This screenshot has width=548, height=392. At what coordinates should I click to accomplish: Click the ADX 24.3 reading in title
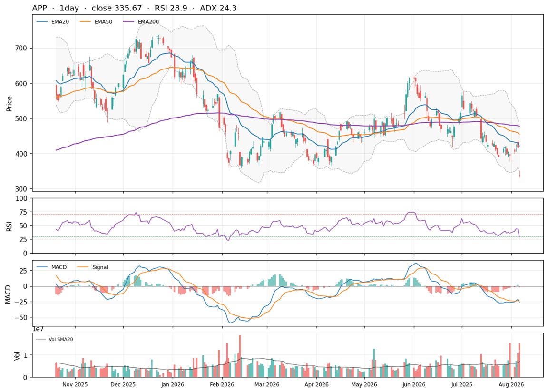(218, 8)
